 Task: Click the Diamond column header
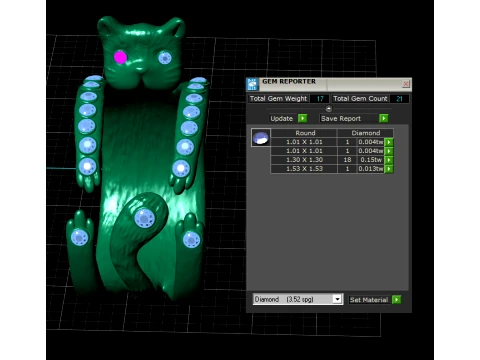tap(366, 133)
